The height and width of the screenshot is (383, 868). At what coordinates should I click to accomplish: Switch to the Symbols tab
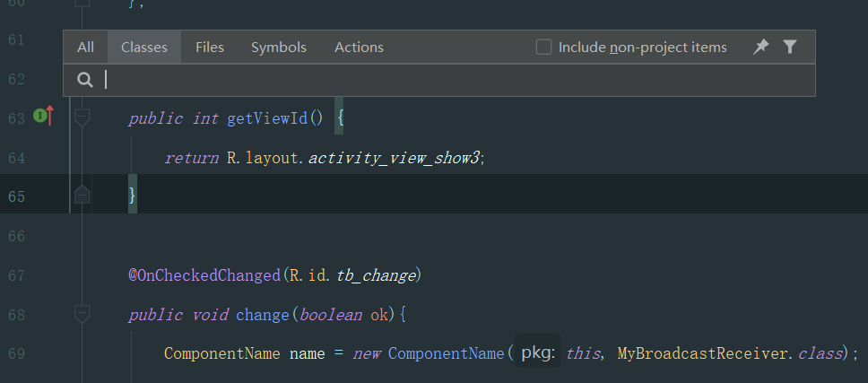click(279, 47)
